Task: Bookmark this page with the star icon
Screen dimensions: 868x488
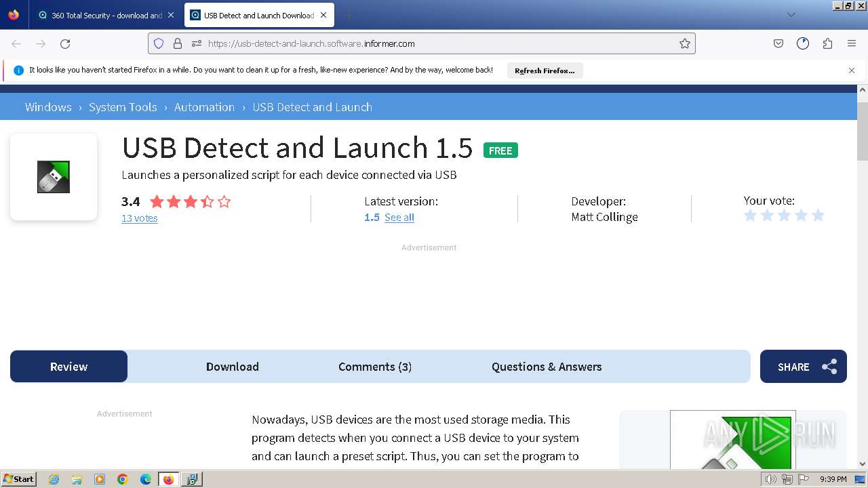Action: [685, 43]
